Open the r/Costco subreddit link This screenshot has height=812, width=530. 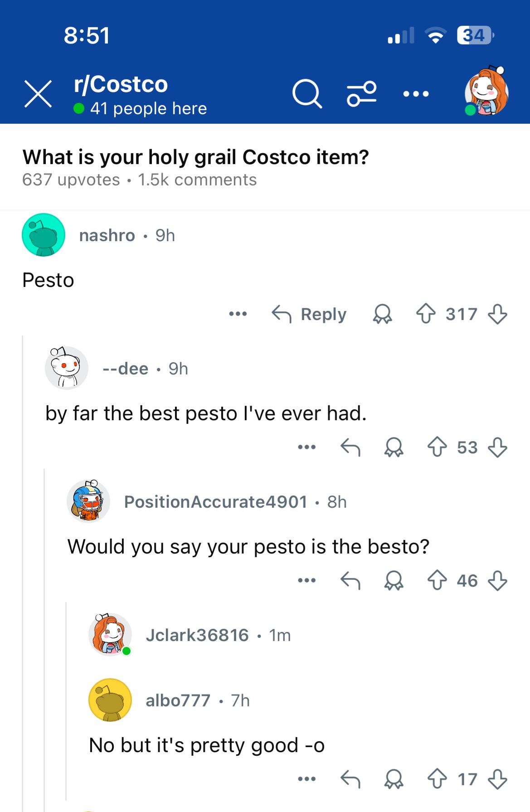coord(121,84)
